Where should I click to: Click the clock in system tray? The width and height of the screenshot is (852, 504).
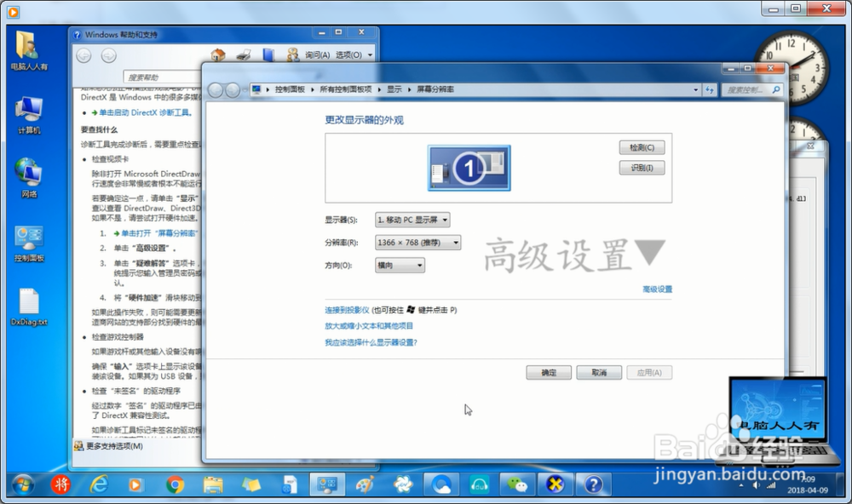click(x=808, y=484)
